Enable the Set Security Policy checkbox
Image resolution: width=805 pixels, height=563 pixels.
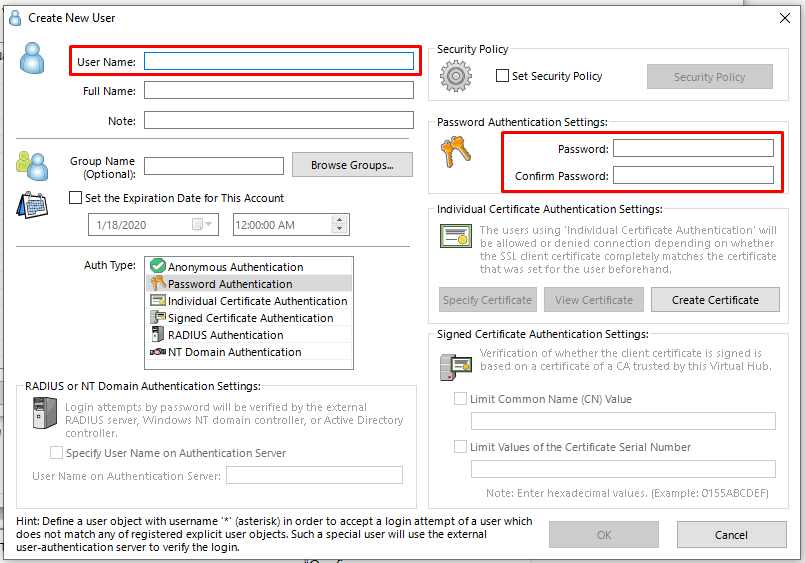[x=502, y=75]
